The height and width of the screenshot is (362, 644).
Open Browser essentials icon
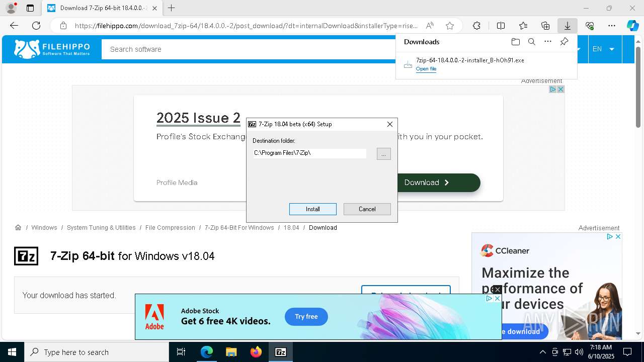(590, 26)
